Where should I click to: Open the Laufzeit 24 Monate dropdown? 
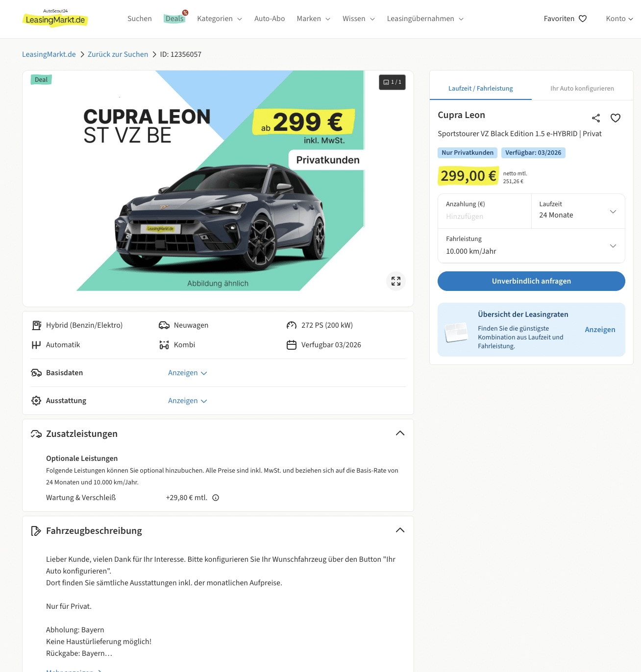[x=578, y=211]
